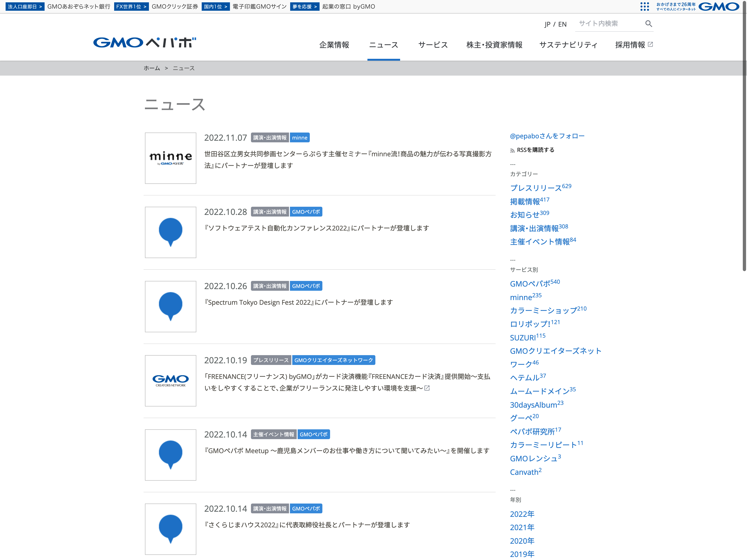This screenshot has width=747, height=560.
Task: Click external link icon beside 採用情報
Action: tap(650, 45)
